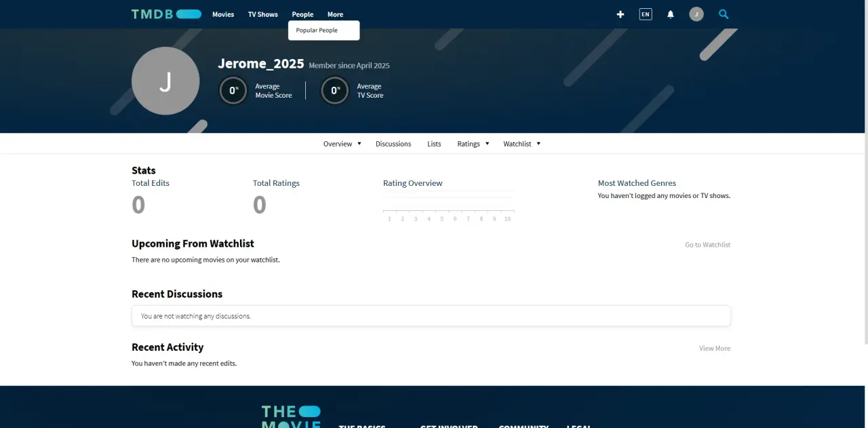Click the View More link
This screenshot has height=428, width=868.
[x=715, y=349]
